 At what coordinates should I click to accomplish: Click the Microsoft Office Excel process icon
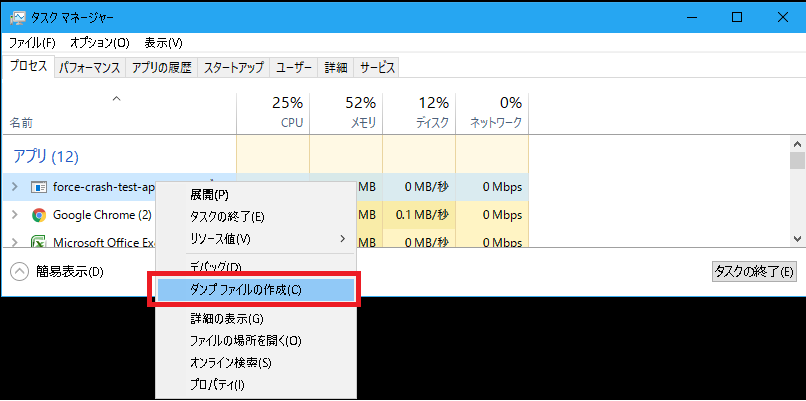(39, 242)
